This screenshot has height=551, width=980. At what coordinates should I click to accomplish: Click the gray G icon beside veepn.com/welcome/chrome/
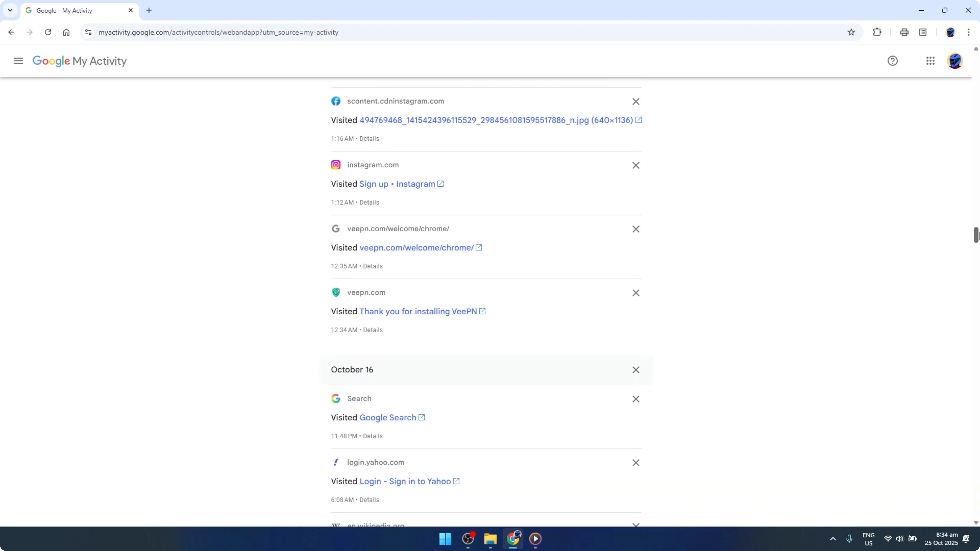click(x=336, y=229)
